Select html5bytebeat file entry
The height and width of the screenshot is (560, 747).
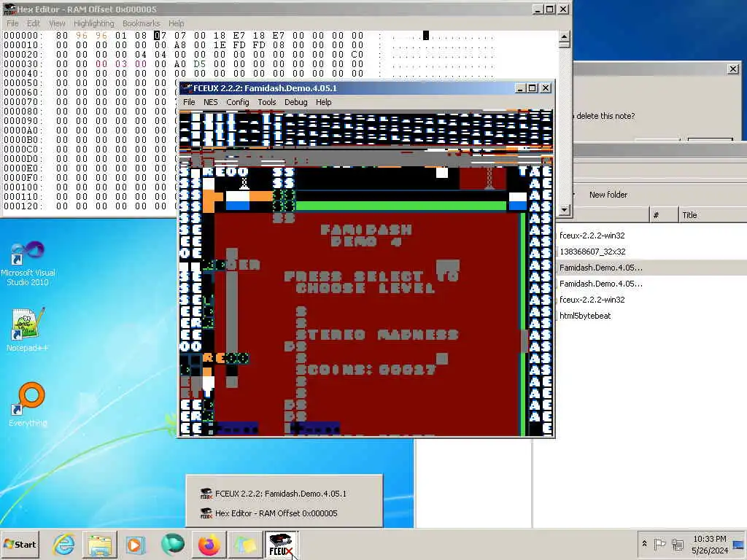[x=585, y=316]
